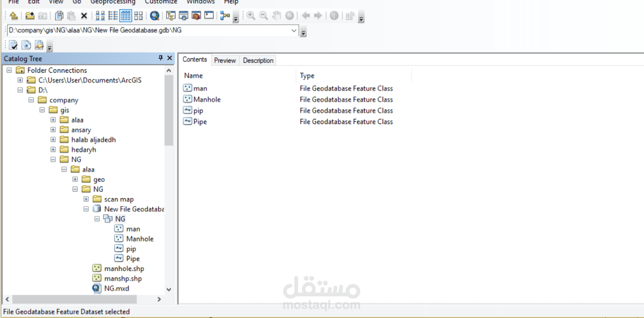
Task: Close the Catalog Tree panel
Action: 170,58
